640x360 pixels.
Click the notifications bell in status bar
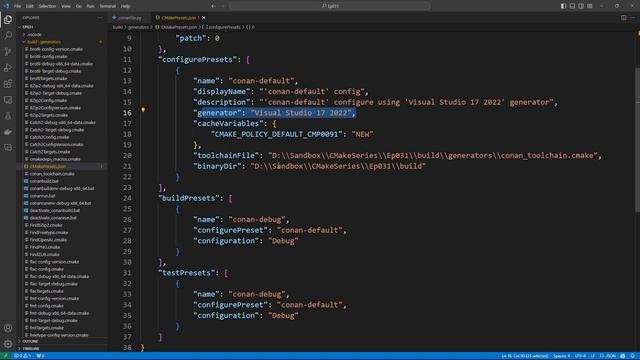[633, 356]
